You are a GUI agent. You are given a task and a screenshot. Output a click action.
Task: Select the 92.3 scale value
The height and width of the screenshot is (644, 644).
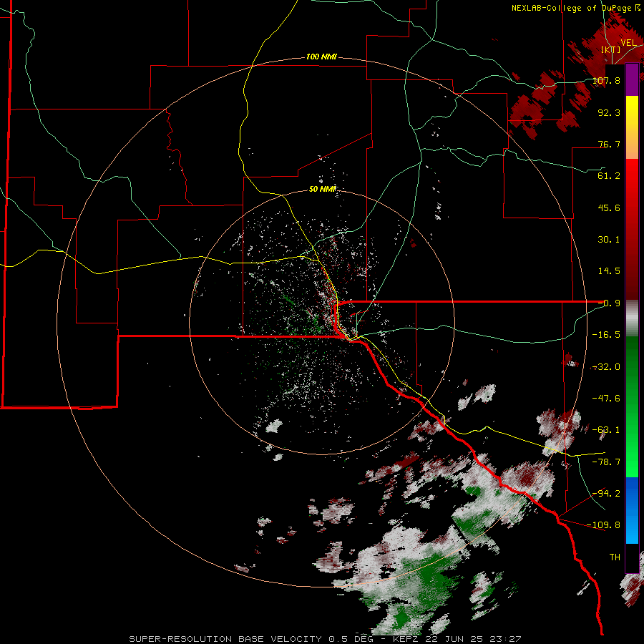(x=609, y=112)
